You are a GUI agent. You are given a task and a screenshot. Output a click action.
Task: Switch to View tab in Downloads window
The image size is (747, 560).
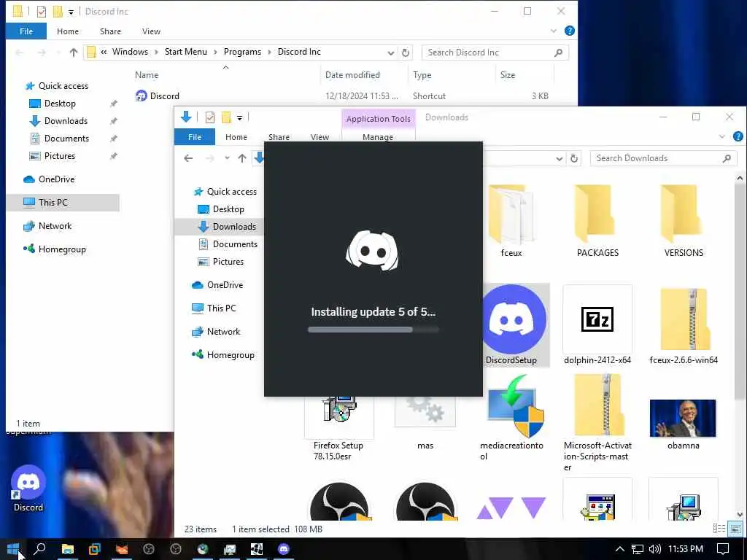pyautogui.click(x=320, y=137)
